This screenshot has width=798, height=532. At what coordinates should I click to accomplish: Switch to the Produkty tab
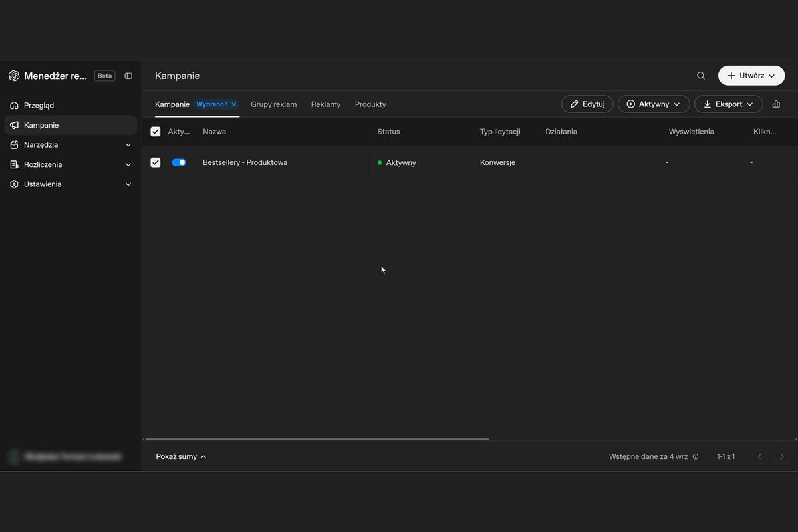(x=370, y=104)
